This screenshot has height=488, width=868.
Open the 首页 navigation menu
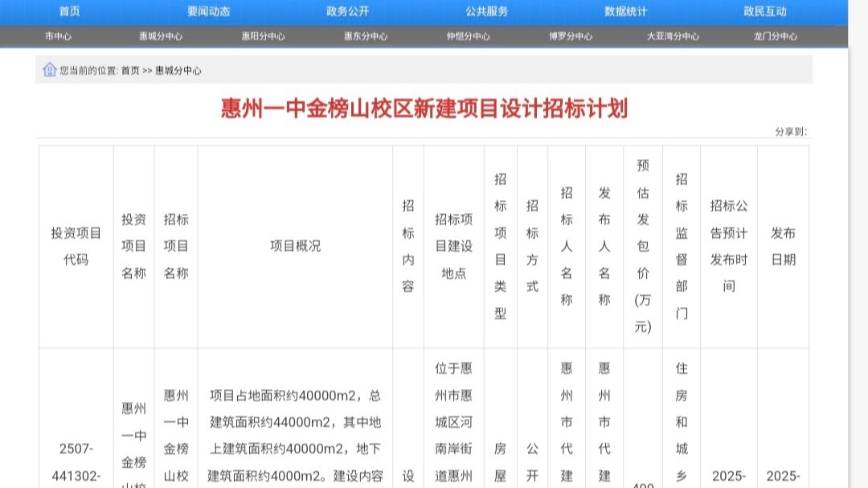click(69, 11)
